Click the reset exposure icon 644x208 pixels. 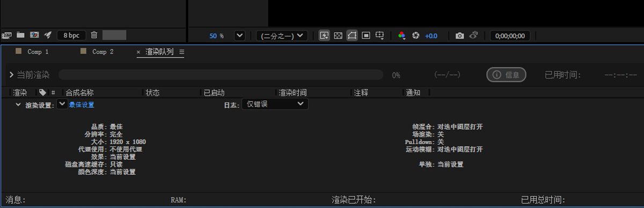click(415, 35)
